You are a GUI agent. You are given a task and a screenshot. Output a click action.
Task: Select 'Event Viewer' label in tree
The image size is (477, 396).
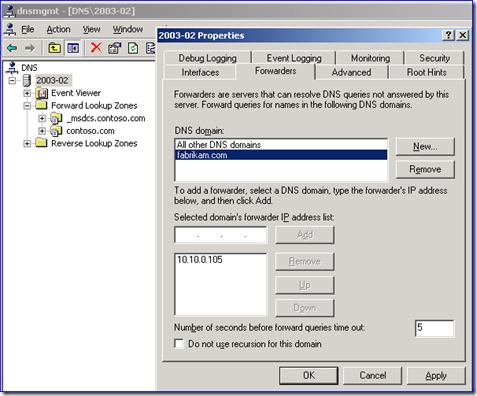(76, 93)
